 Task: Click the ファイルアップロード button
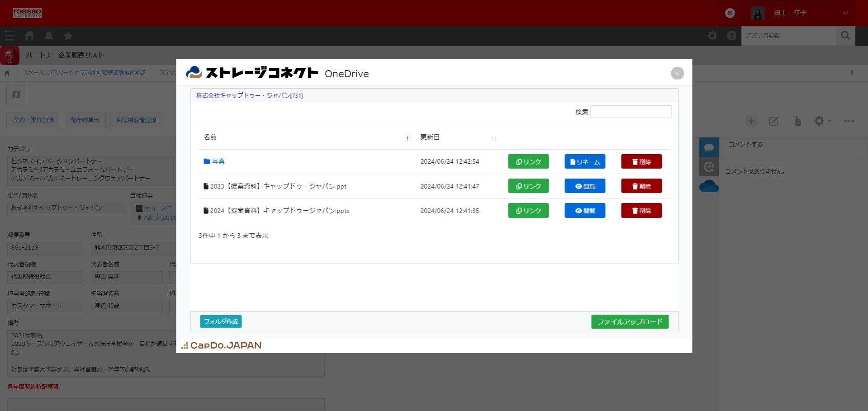pos(630,321)
